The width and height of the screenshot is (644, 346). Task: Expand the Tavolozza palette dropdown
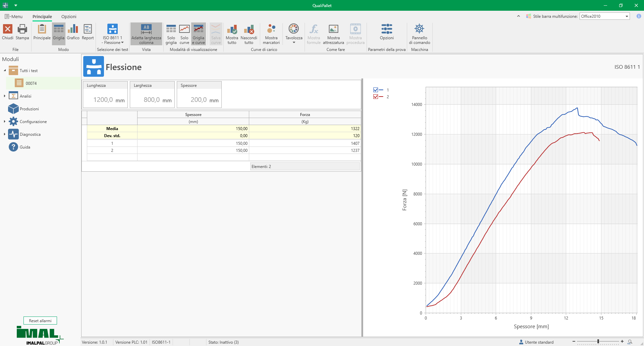294,42
